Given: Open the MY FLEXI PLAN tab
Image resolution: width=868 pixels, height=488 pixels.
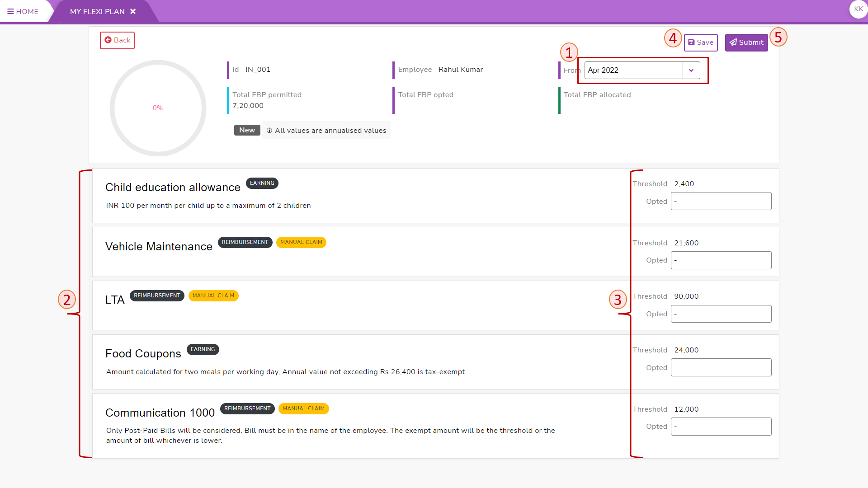Looking at the screenshot, I should [x=97, y=11].
